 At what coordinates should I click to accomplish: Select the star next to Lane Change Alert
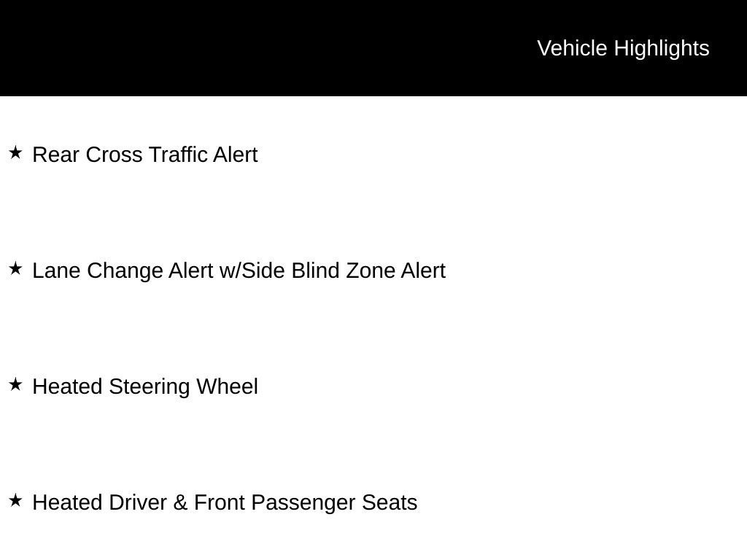tap(16, 268)
